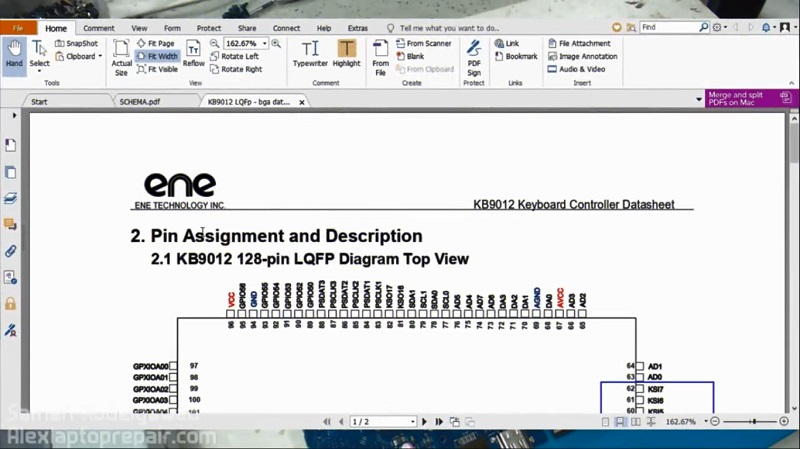Open the Bookmarks side panel
800x449 pixels.
(x=10, y=145)
